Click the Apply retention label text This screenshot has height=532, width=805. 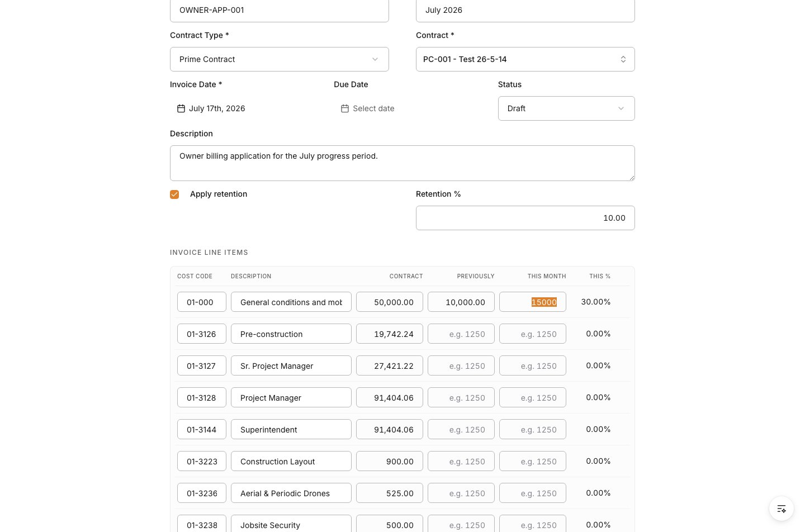click(219, 194)
